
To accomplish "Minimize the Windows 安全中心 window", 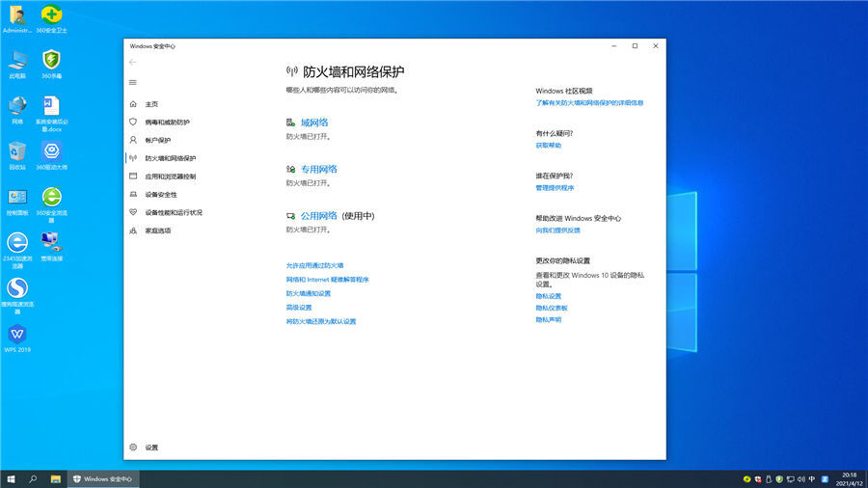I will 614,46.
